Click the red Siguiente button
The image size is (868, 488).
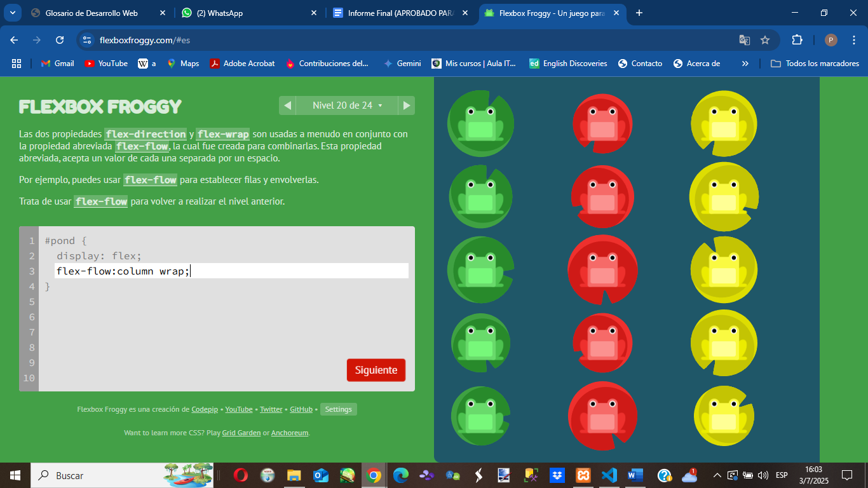(x=376, y=370)
